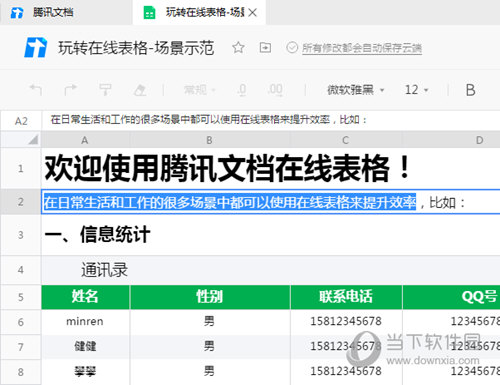Select row 8 header
Viewport: 500px width, 385px height.
tap(21, 372)
